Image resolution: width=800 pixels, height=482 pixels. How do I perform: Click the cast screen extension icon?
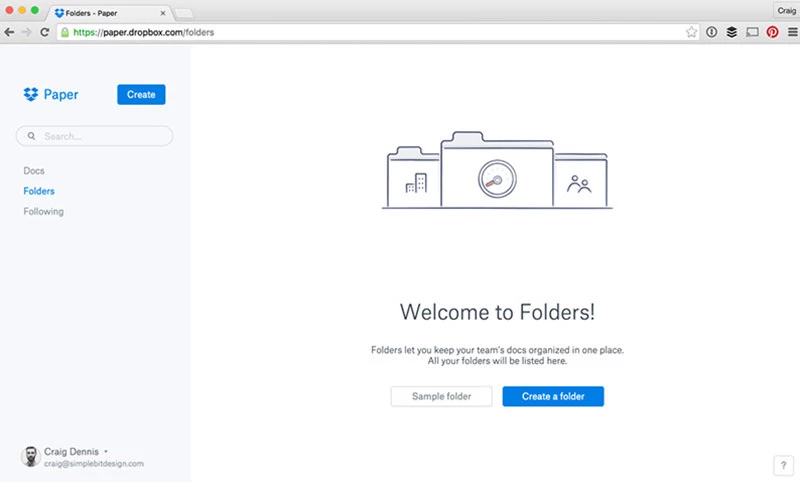(752, 32)
